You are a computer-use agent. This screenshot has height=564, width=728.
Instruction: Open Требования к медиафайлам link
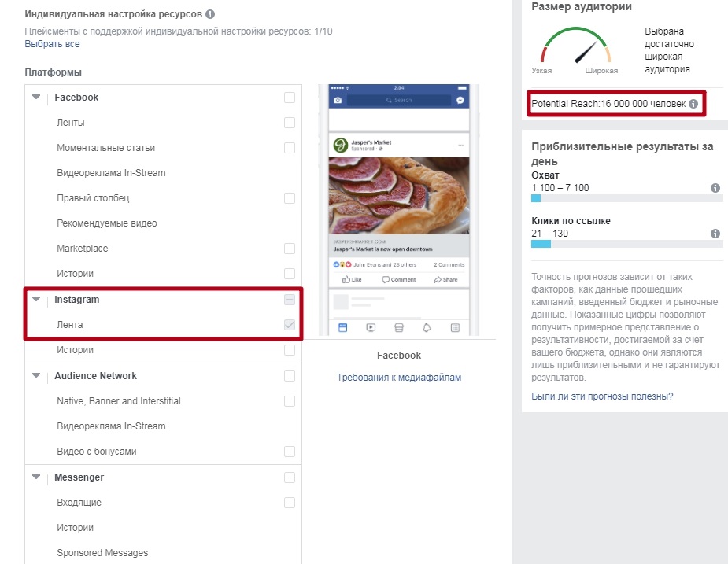[399, 378]
